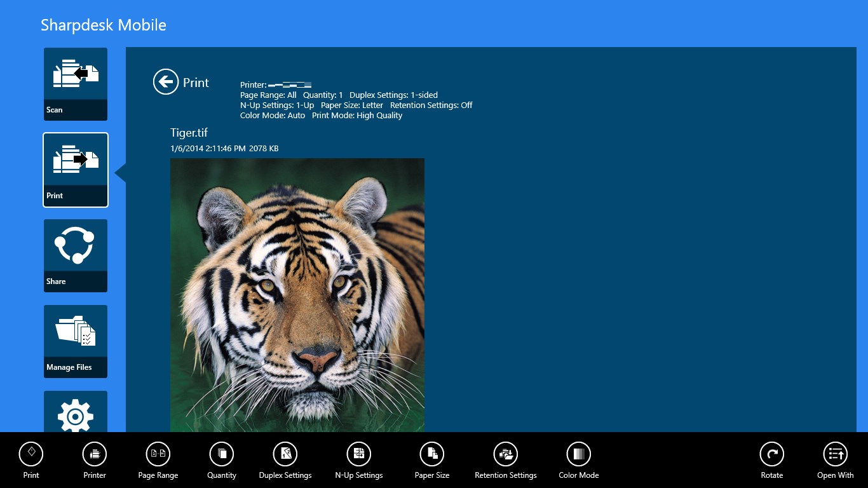This screenshot has width=868, height=488.
Task: Select the Print tile in sidebar
Action: point(76,170)
